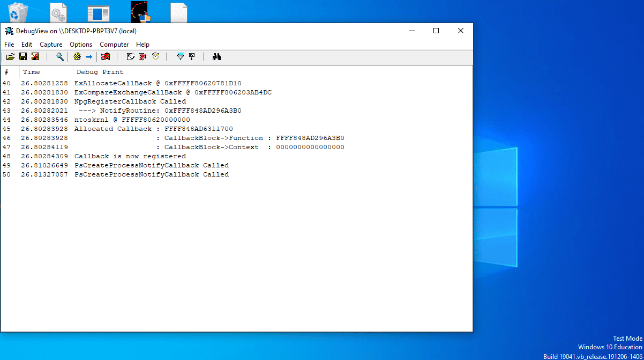Expand the Options menu
Viewport: 644px width, 360px height.
pos(81,45)
